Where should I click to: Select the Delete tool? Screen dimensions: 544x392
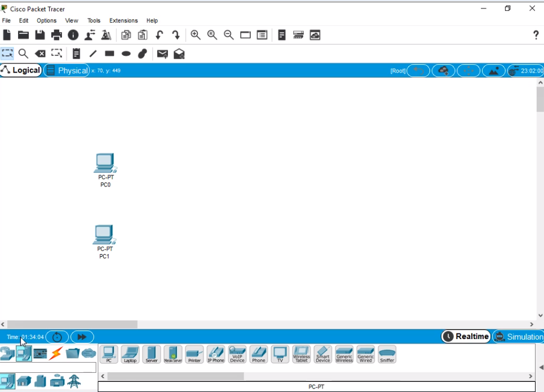(x=40, y=54)
